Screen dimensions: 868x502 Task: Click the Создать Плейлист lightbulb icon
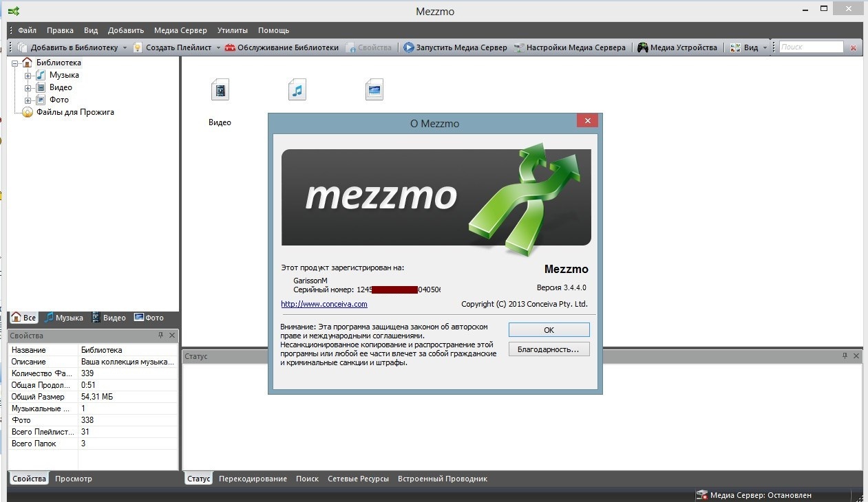[138, 47]
